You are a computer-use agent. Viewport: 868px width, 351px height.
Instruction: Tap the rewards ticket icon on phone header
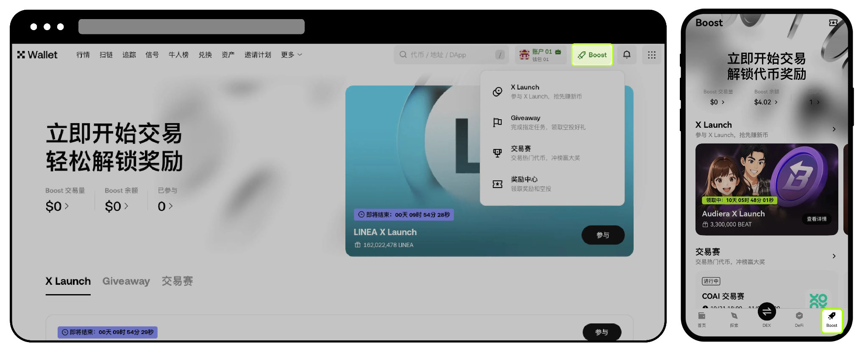point(833,22)
